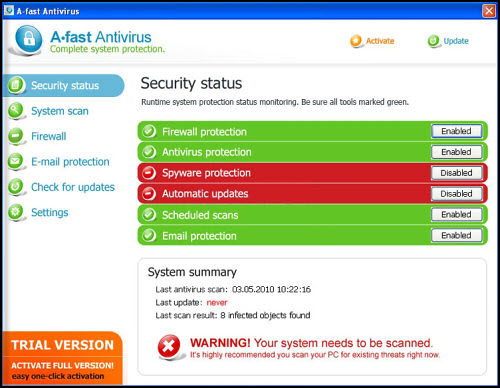
Task: Click the A-fast Antivirus padlock logo
Action: [29, 39]
